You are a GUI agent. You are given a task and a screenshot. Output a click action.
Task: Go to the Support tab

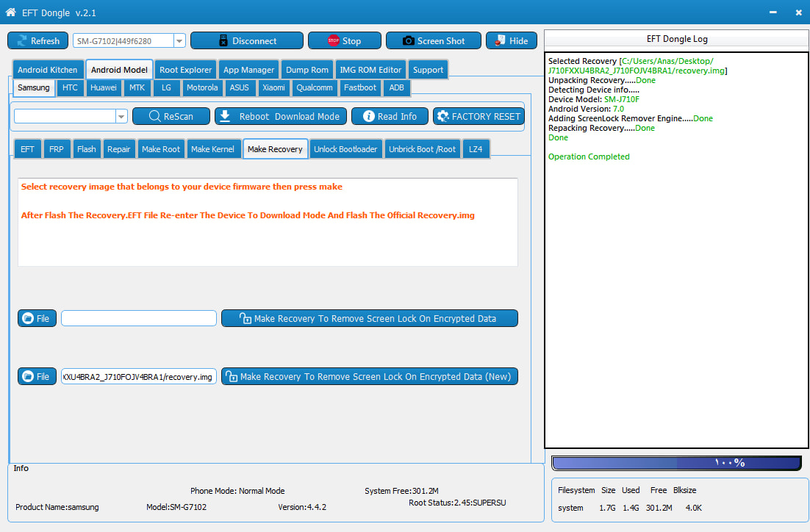(x=428, y=70)
